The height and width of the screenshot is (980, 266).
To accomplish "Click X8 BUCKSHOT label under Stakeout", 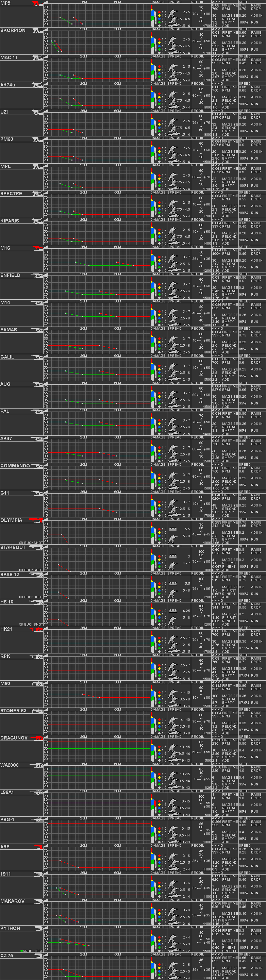I will [x=31, y=570].
